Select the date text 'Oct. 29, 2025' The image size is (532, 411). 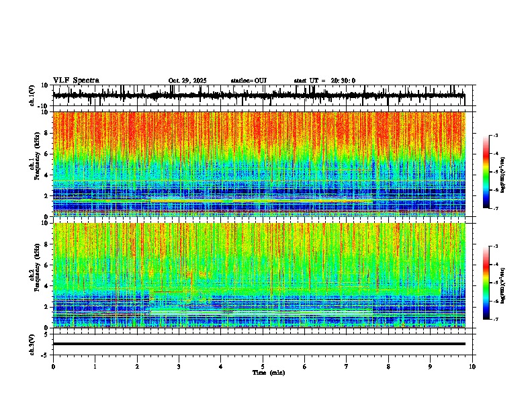pos(187,81)
